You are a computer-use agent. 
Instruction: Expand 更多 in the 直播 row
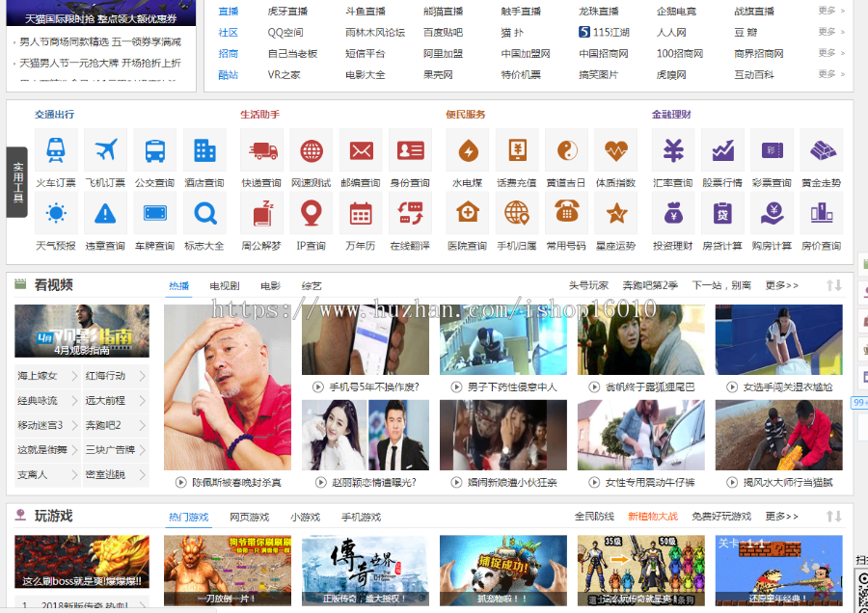[831, 11]
